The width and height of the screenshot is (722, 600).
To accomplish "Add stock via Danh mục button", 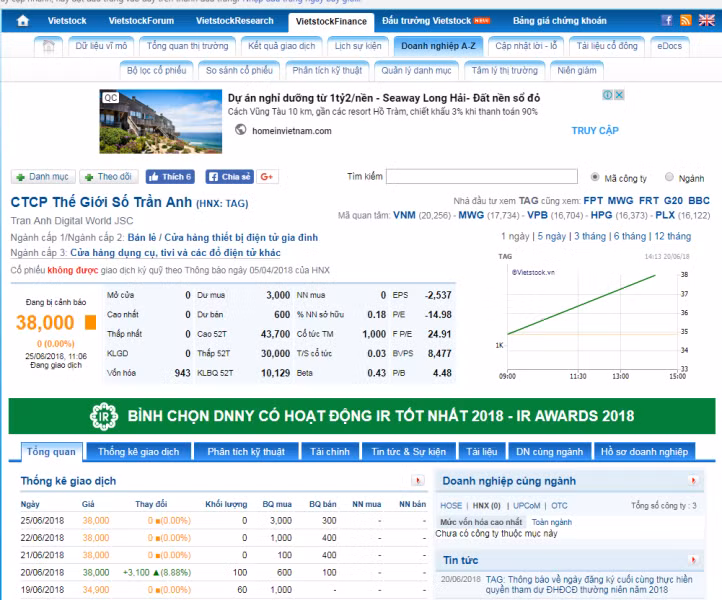I will coord(44,177).
